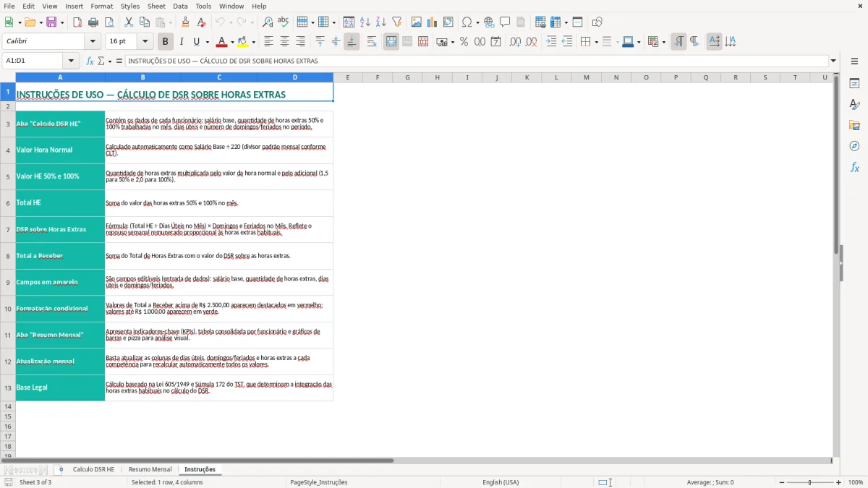Click the Print icon
868x488 pixels.
click(93, 22)
